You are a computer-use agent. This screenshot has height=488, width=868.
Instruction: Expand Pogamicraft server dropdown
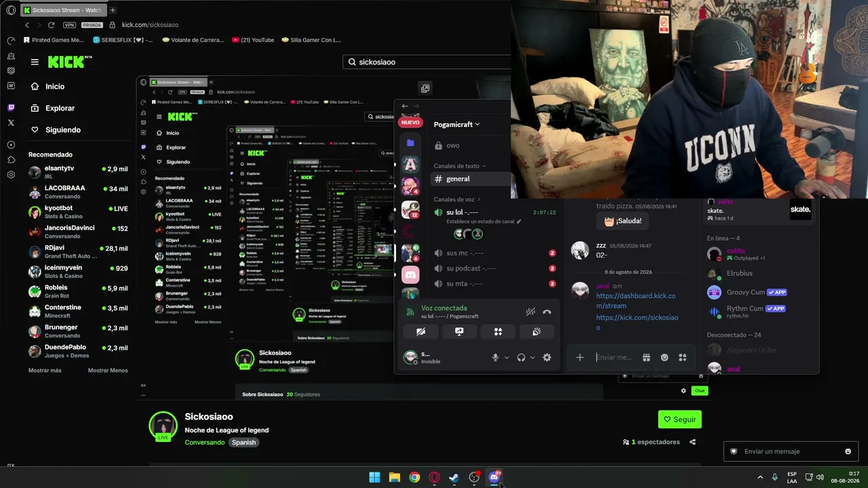coord(457,124)
